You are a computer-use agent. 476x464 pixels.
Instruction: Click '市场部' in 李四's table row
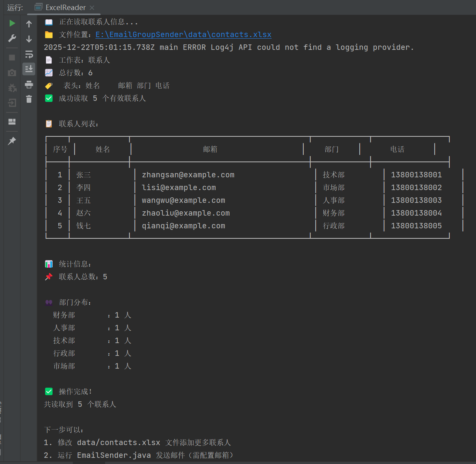(334, 187)
